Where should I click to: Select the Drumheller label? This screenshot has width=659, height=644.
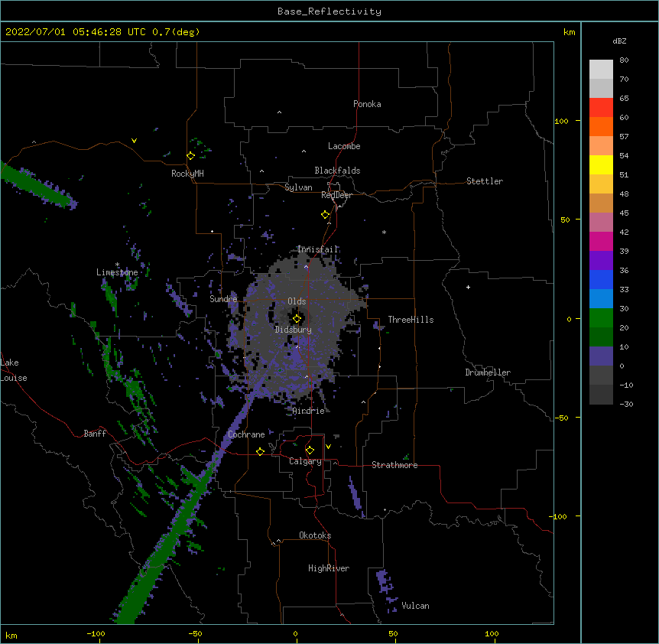[488, 372]
